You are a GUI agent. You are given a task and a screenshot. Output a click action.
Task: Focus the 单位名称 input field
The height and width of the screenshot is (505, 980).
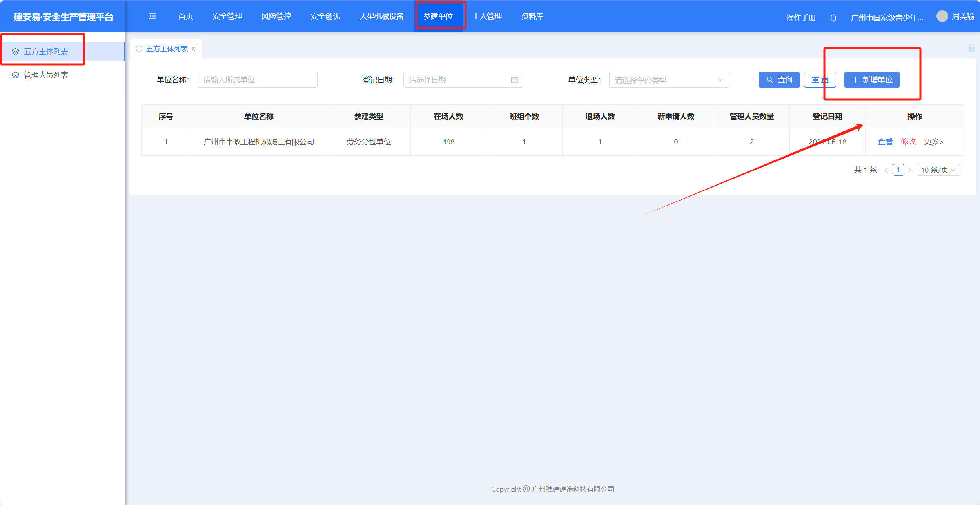257,80
